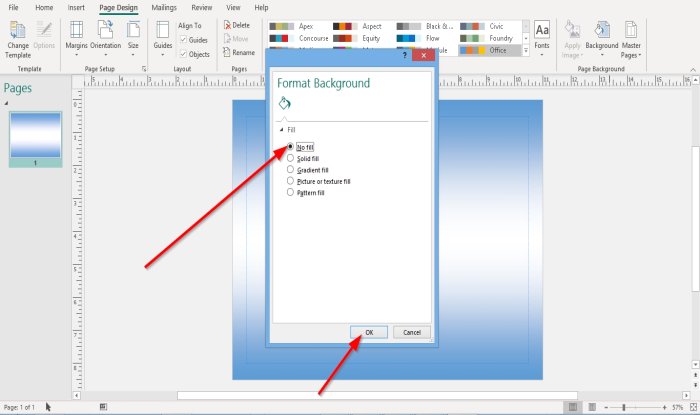Open the page Size menu
The image size is (700, 415).
coord(133,39)
